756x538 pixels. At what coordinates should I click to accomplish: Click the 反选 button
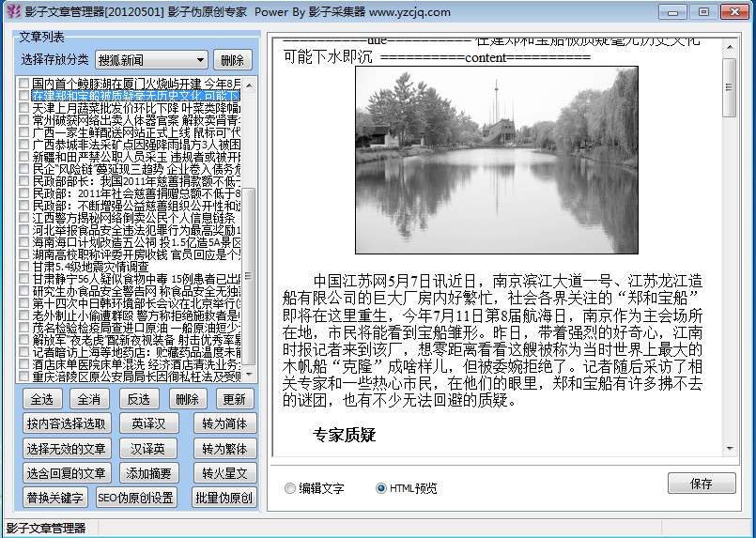[x=139, y=399]
